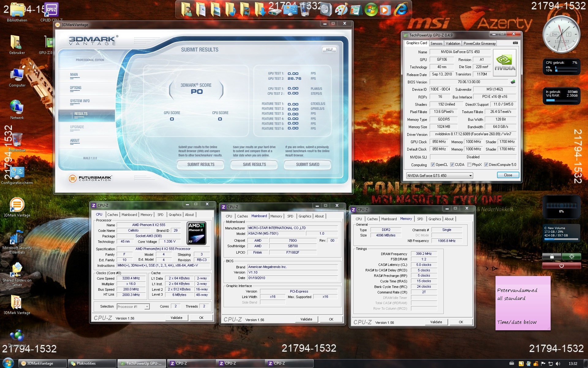The width and height of the screenshot is (588, 368).
Task: Switch to the Sensors tab in GPU-Z
Action: [x=436, y=44]
